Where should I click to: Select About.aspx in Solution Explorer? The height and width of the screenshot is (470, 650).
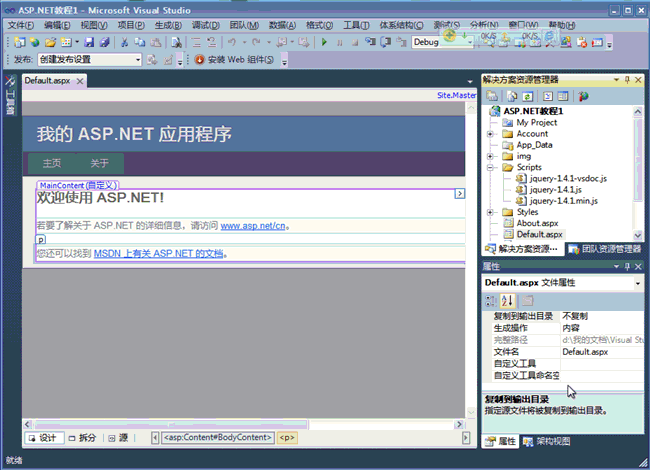click(537, 223)
